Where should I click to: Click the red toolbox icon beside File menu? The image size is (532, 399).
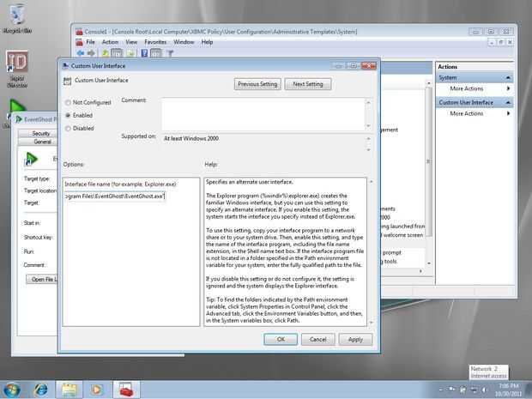(80, 42)
